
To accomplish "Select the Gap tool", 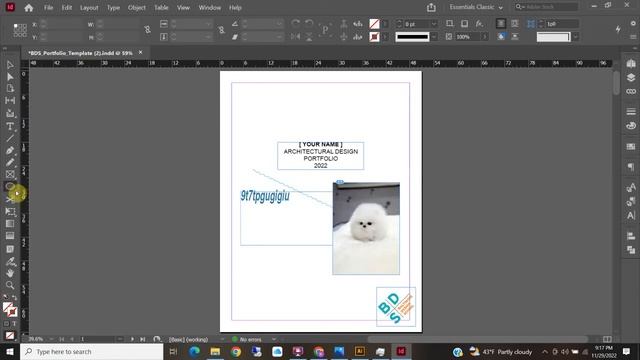I will [x=10, y=100].
